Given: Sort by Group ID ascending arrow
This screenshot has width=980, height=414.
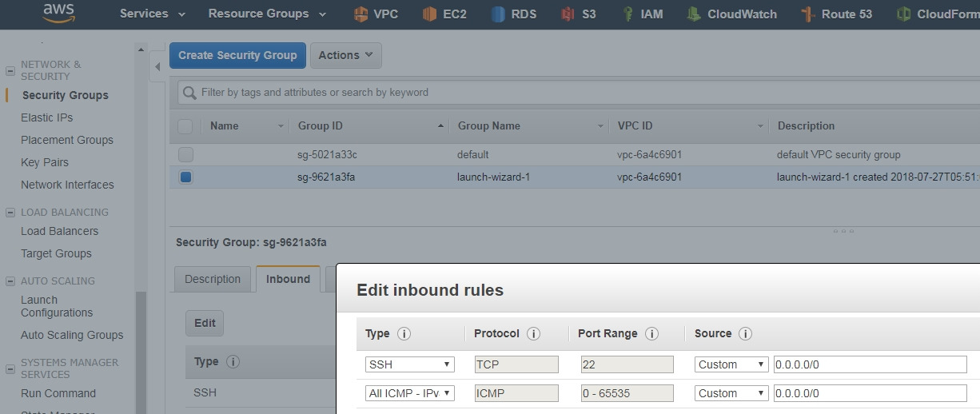Looking at the screenshot, I should (441, 126).
